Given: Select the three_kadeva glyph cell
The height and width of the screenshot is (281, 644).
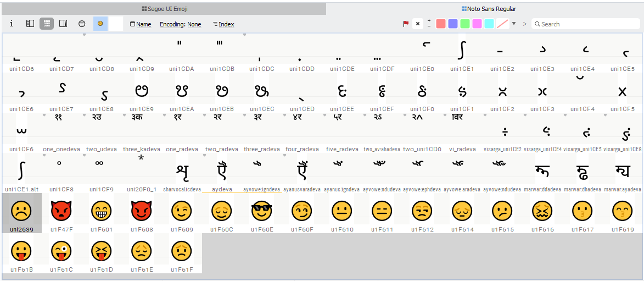Looking at the screenshot, I should pos(142,133).
